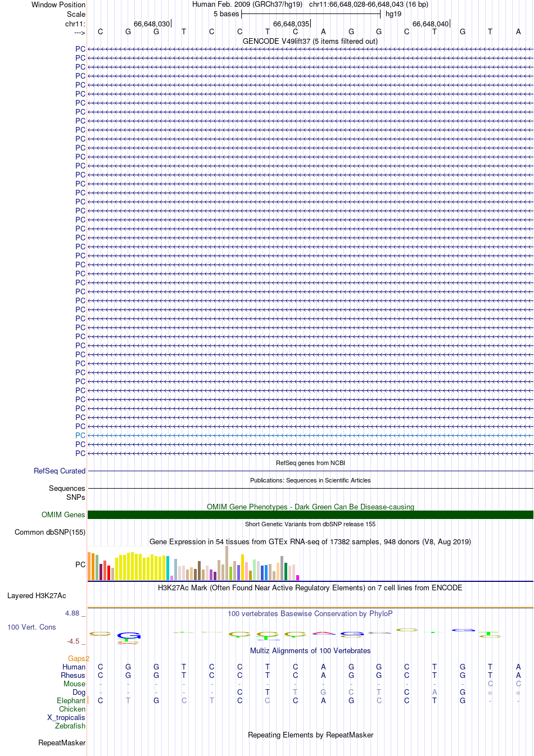The width and height of the screenshot is (534, 756).
Task: Click the Layered H3K27Ac track label
Action: coord(37,595)
